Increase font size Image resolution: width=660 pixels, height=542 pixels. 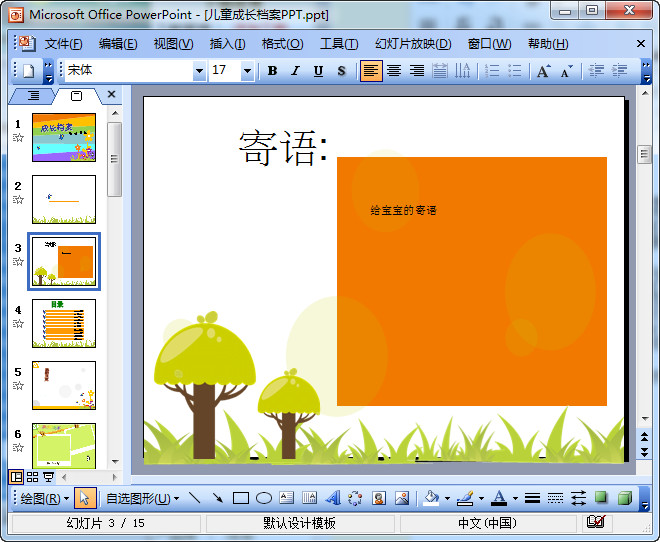tap(543, 71)
